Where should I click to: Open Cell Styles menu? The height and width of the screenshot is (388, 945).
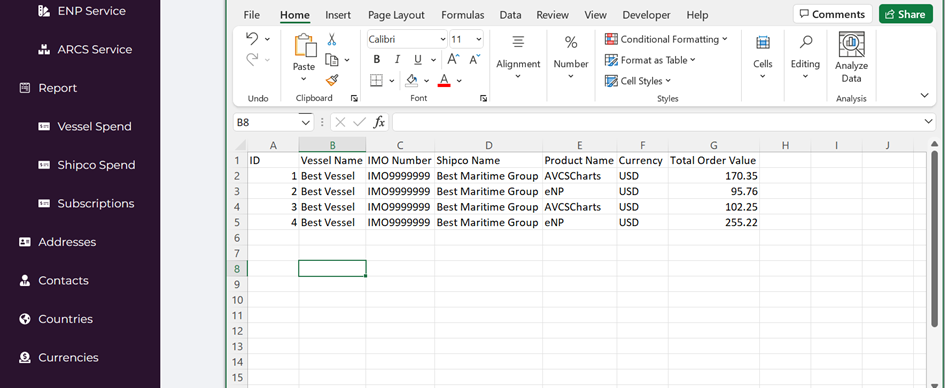(x=638, y=81)
